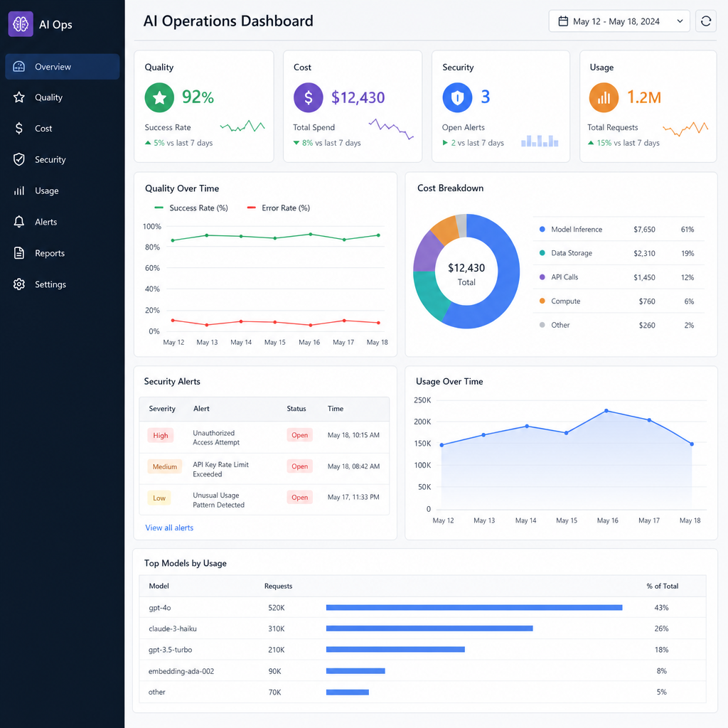The height and width of the screenshot is (728, 728).
Task: Click May 18, 10:15 AM alert time
Action: click(x=353, y=435)
